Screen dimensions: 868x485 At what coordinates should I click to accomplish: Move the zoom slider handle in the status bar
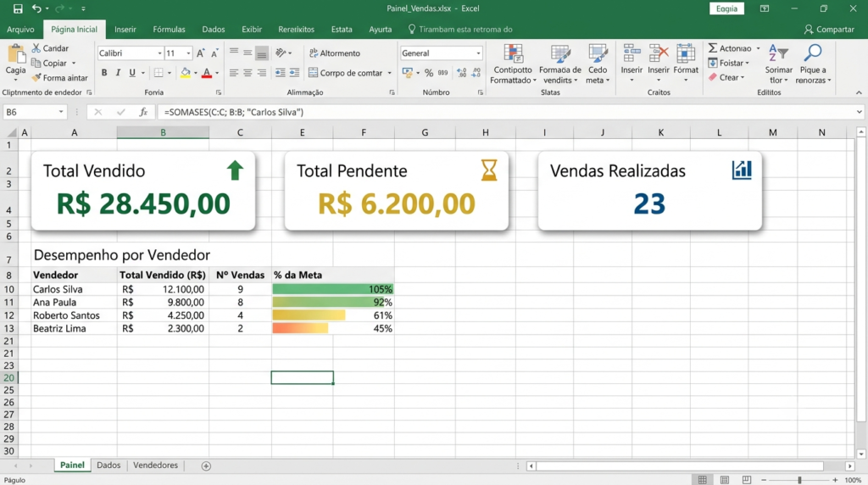(x=799, y=480)
